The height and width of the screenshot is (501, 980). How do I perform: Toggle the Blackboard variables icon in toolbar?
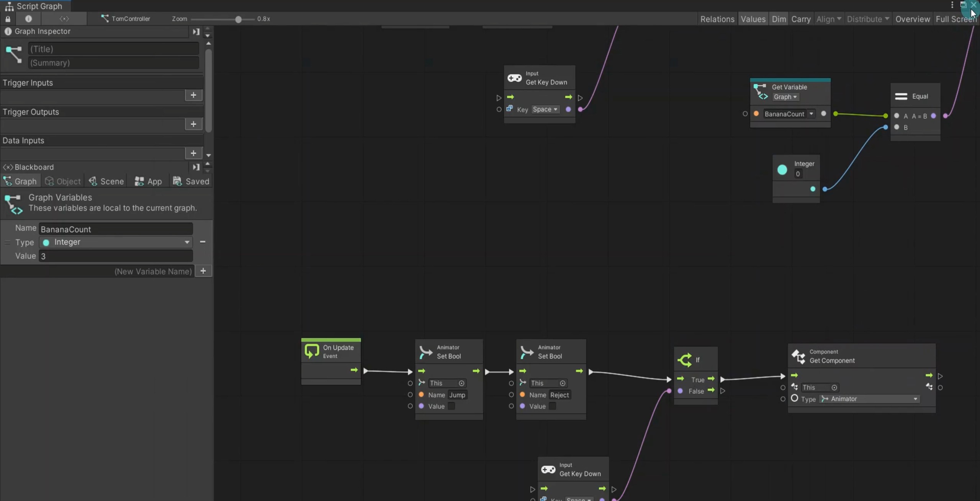tap(64, 19)
